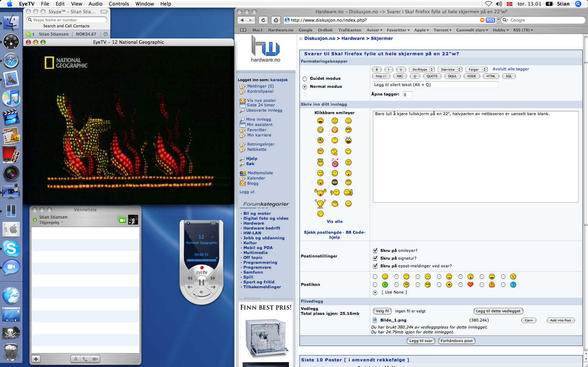
Task: Open the Help menu
Action: point(166,4)
